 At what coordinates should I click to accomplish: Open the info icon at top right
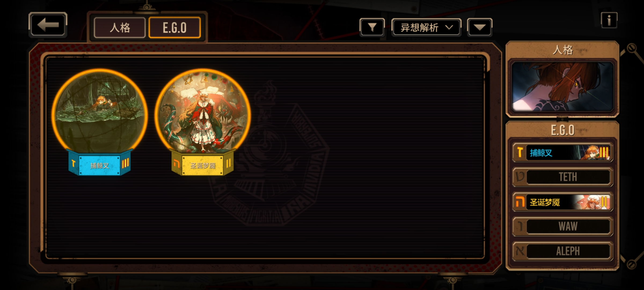pos(609,20)
